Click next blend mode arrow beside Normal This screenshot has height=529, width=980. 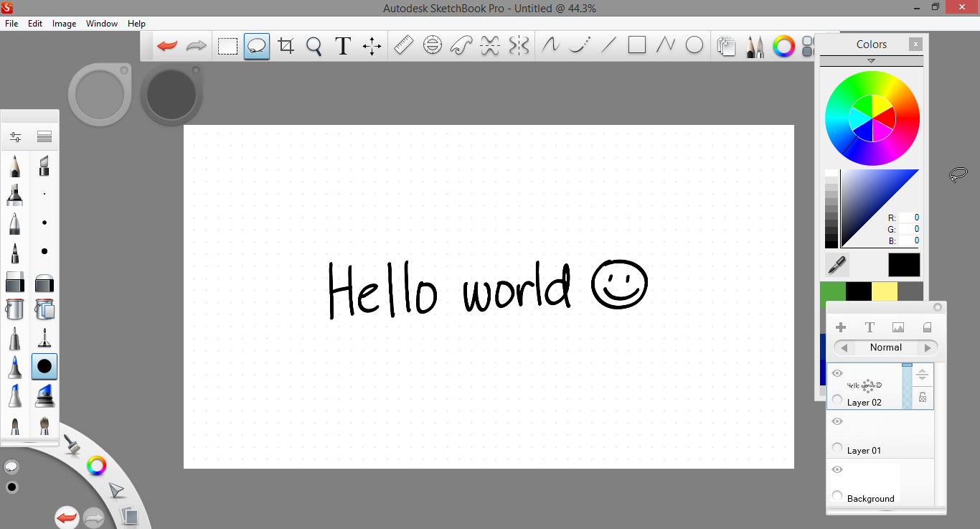click(928, 347)
